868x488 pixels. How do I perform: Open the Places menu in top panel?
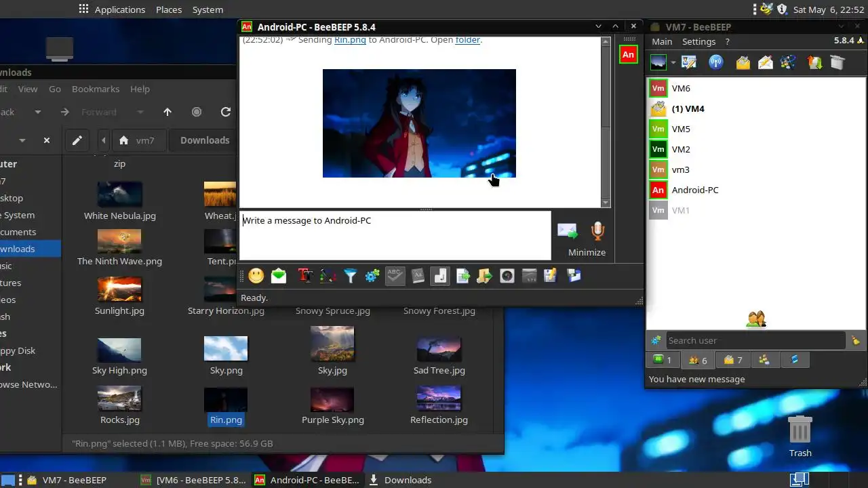[x=169, y=9]
